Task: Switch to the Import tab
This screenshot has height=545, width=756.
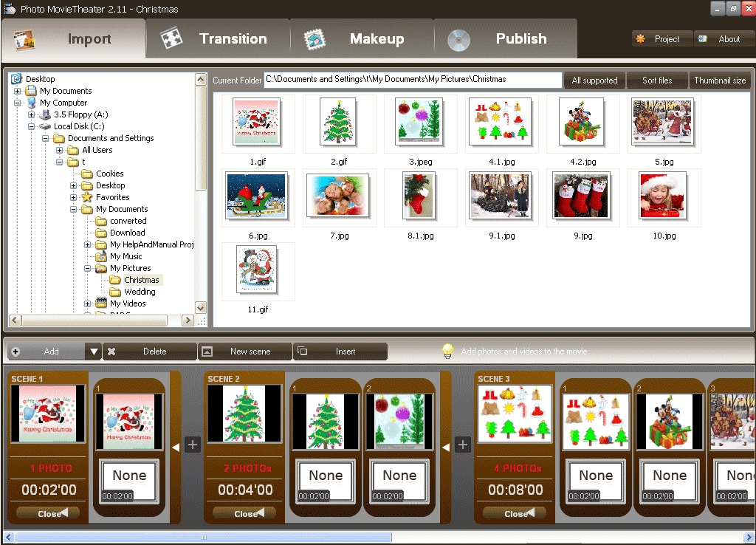Action: pyautogui.click(x=73, y=39)
